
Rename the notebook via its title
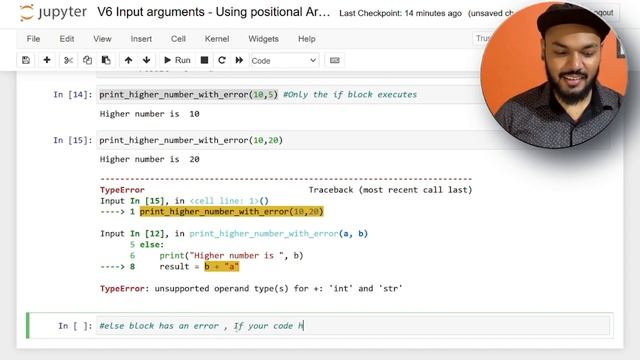coord(213,12)
